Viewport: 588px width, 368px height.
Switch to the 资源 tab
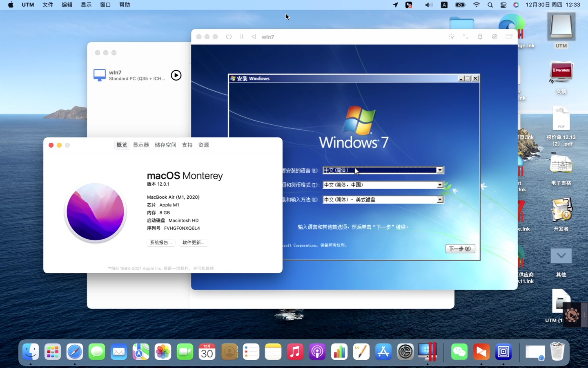coord(203,145)
